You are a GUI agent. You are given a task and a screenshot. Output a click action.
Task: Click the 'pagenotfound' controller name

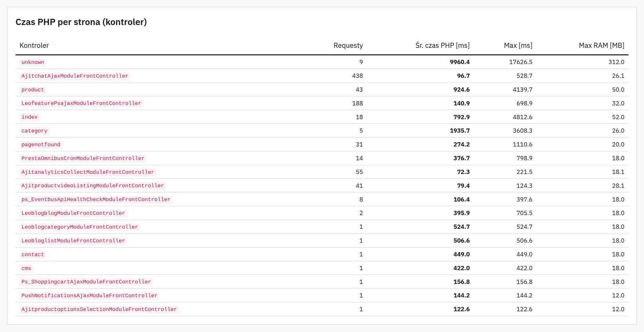click(x=41, y=144)
